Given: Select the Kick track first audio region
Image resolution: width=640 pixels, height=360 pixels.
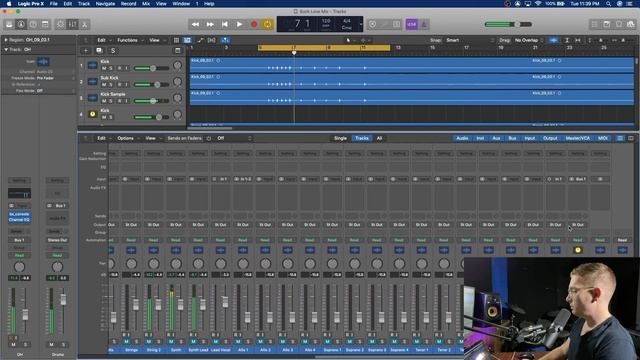Looking at the screenshot, I should click(x=361, y=65).
